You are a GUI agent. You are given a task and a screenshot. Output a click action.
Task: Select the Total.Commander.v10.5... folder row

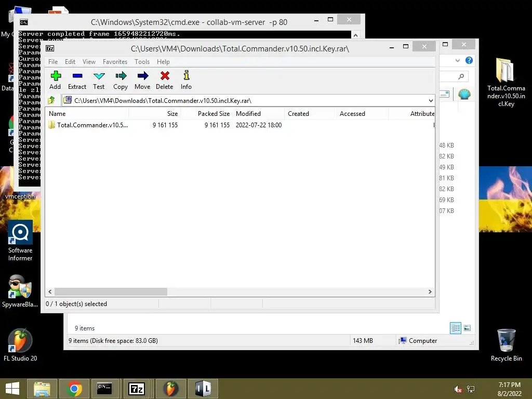[x=240, y=125]
